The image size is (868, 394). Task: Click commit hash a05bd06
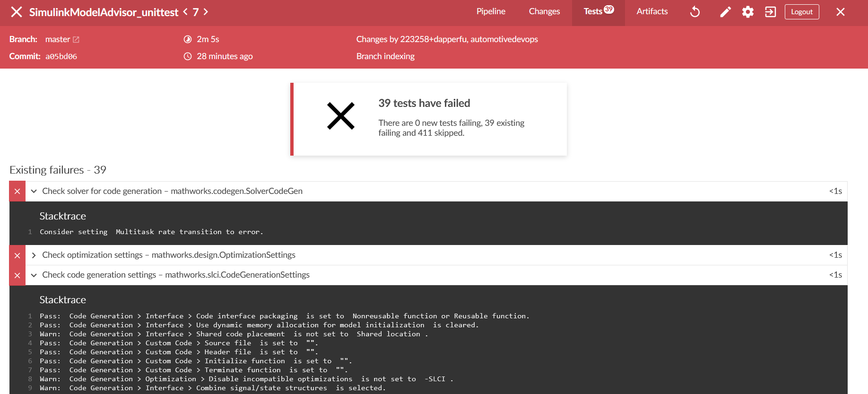click(x=61, y=56)
